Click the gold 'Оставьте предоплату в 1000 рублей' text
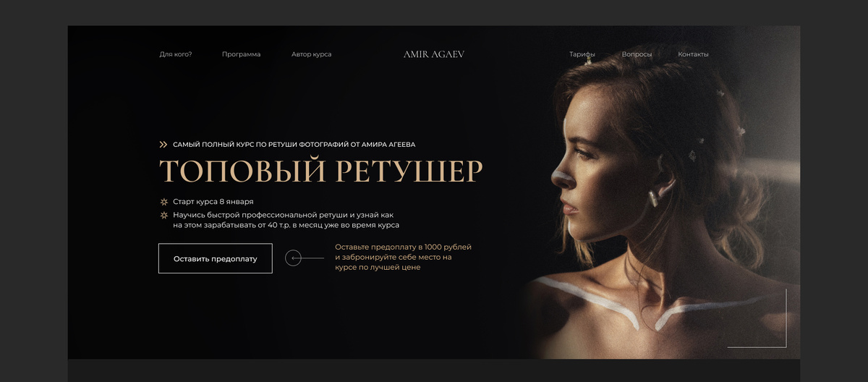The image size is (868, 382). [x=403, y=258]
